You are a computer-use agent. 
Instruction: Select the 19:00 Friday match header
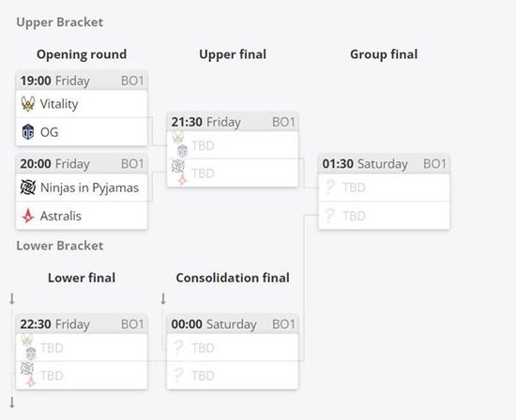click(x=82, y=81)
